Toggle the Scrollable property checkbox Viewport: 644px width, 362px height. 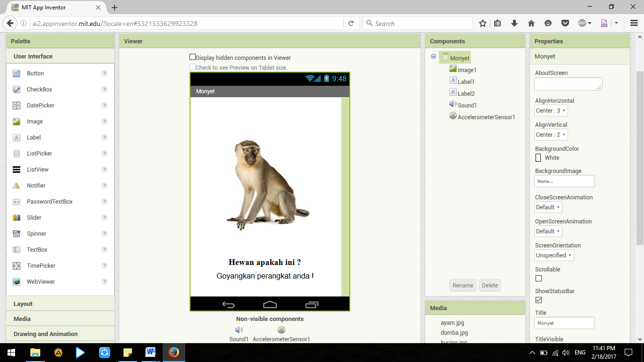point(538,279)
